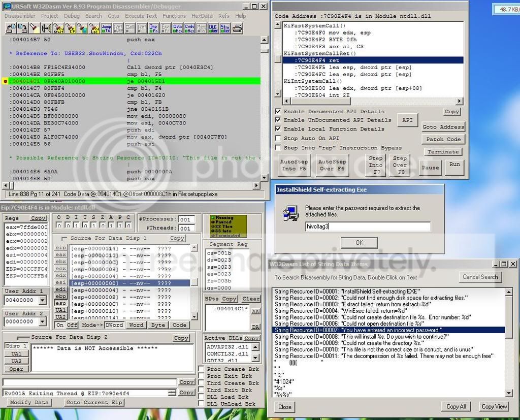The height and width of the screenshot is (420, 520).
Task: Click the save disassembly text icon
Action: click(22, 28)
